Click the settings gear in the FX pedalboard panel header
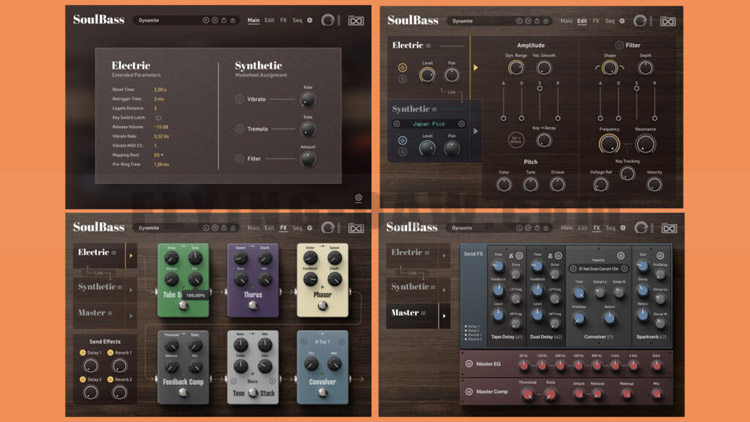Screen dimensions: 750x422 click(309, 228)
